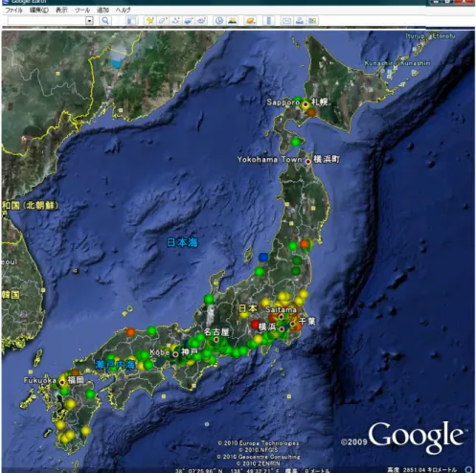Viewport: 476px width, 473px height.
Task: Open the ファイル menu
Action: (13, 10)
